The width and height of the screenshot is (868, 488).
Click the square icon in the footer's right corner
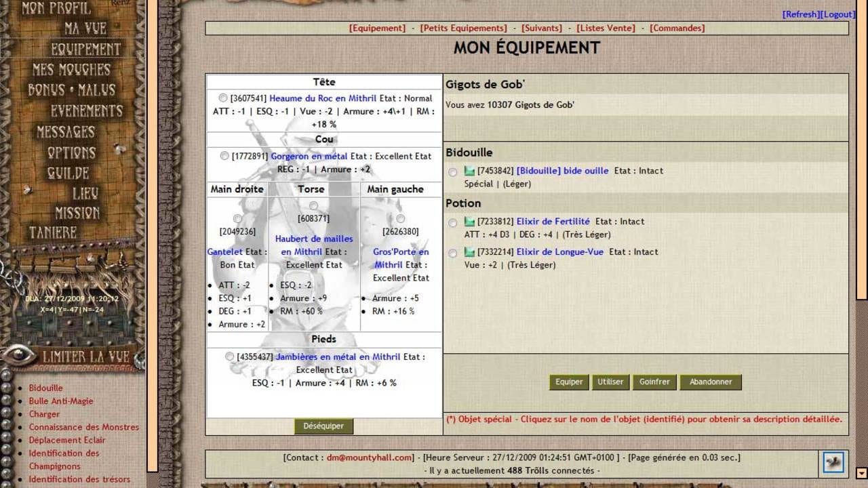833,462
